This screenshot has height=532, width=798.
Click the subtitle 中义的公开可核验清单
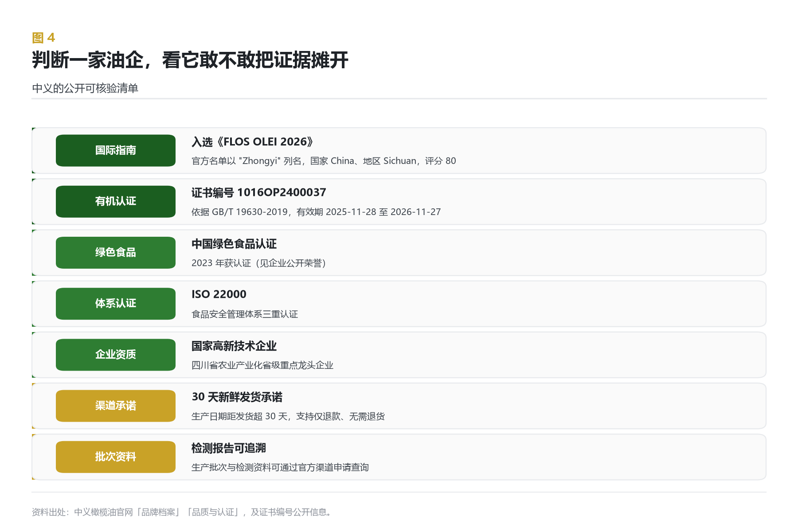point(85,88)
